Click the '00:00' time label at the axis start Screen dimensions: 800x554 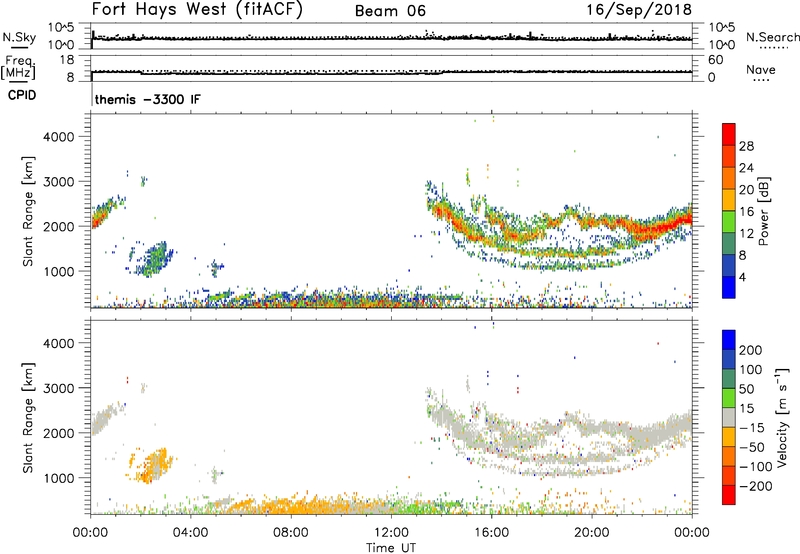(90, 533)
